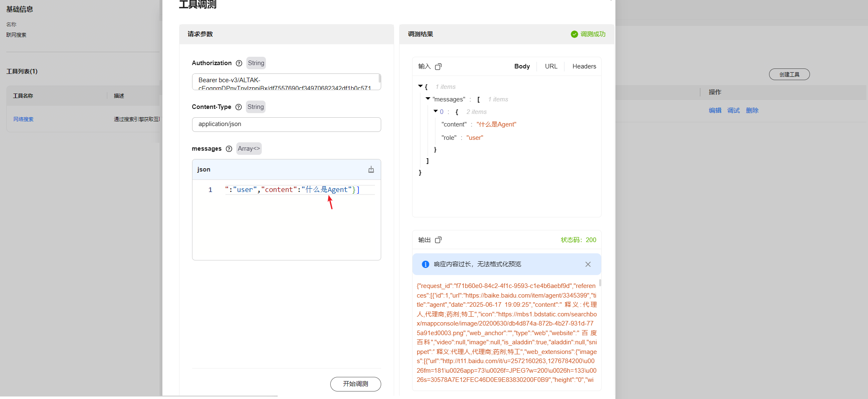Click the Array<> type tag beside messages
Screen dimensions: 868x399
(249, 149)
